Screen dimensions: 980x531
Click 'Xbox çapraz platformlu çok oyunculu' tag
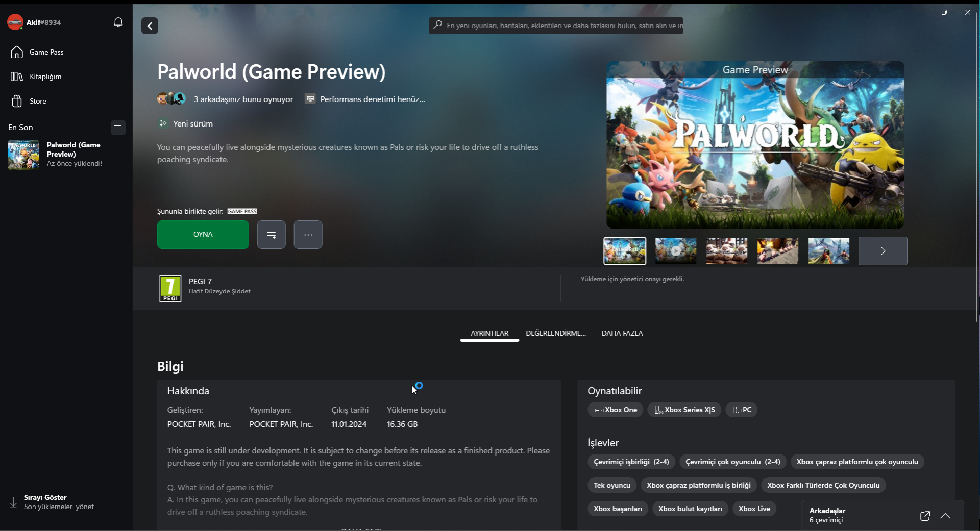coord(857,462)
